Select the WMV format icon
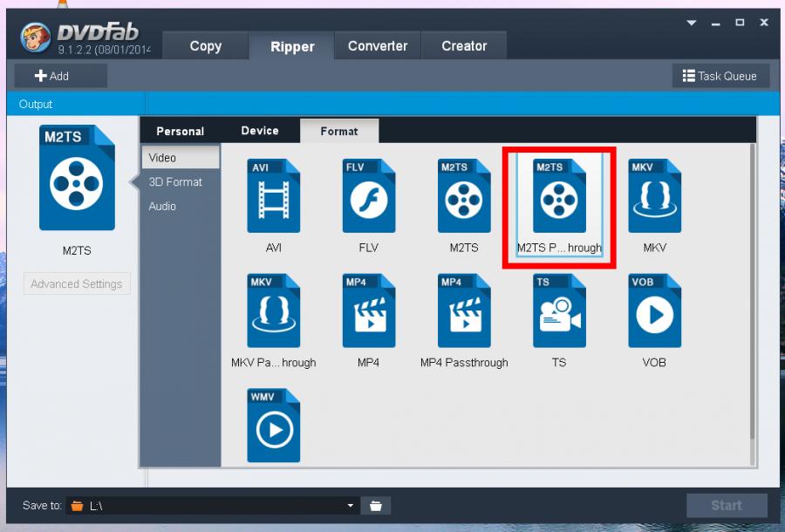This screenshot has width=785, height=532. click(273, 426)
